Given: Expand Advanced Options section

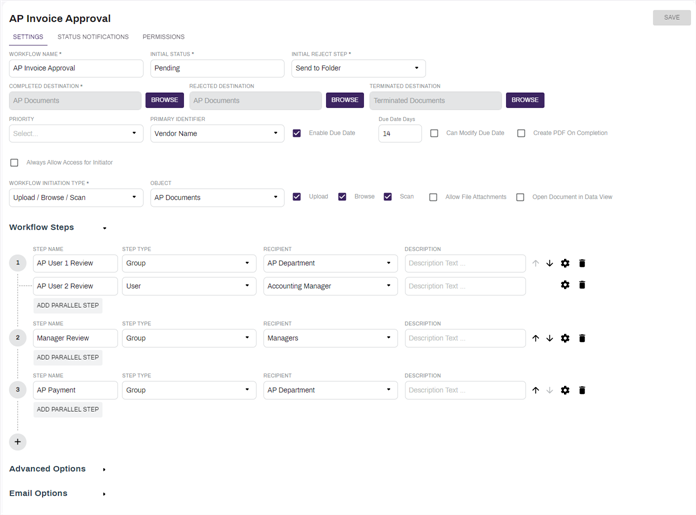Looking at the screenshot, I should point(104,470).
